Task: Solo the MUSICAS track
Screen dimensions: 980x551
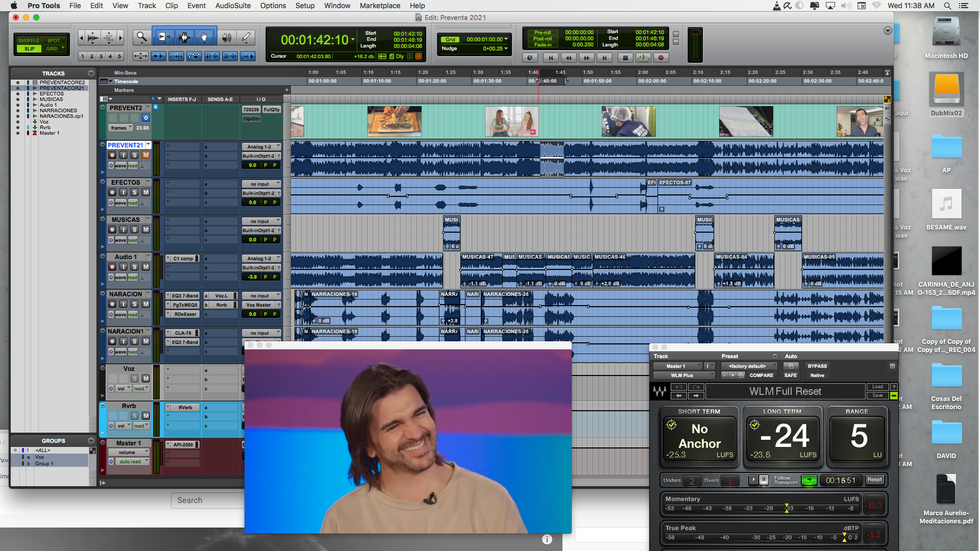Action: coord(135,230)
